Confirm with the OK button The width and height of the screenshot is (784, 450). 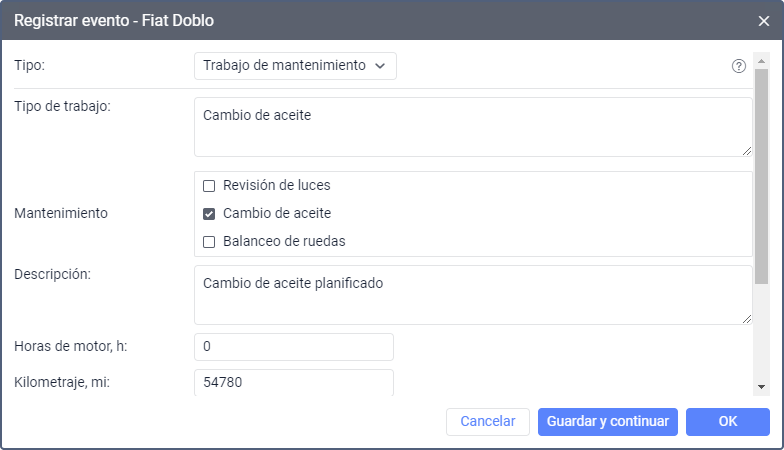point(727,421)
